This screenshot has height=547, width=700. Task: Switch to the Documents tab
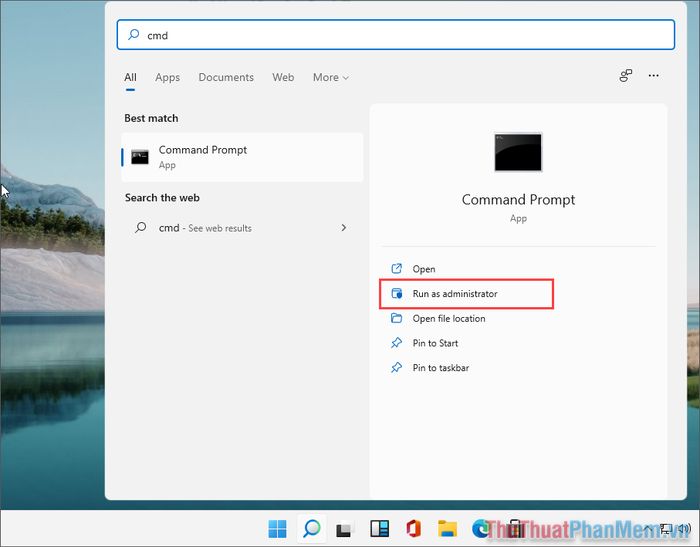pos(226,77)
